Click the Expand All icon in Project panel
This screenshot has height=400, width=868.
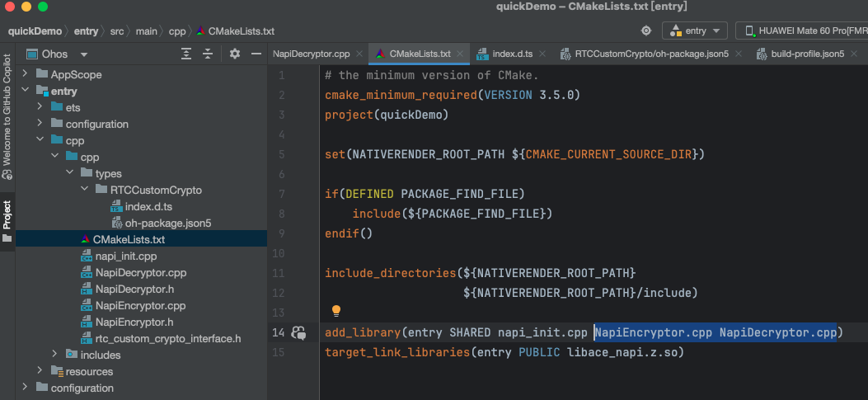(186, 54)
